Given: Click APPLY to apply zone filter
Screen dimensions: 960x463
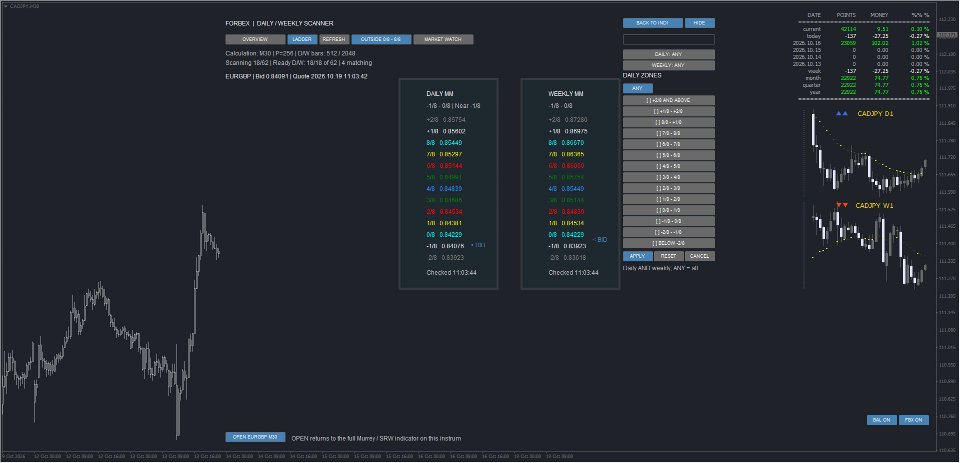Looking at the screenshot, I should (x=638, y=256).
